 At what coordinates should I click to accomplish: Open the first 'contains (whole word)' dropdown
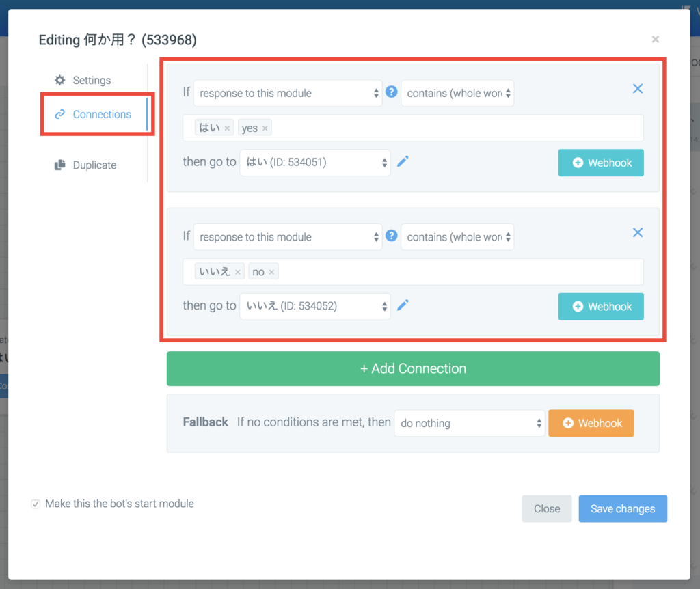(x=457, y=93)
